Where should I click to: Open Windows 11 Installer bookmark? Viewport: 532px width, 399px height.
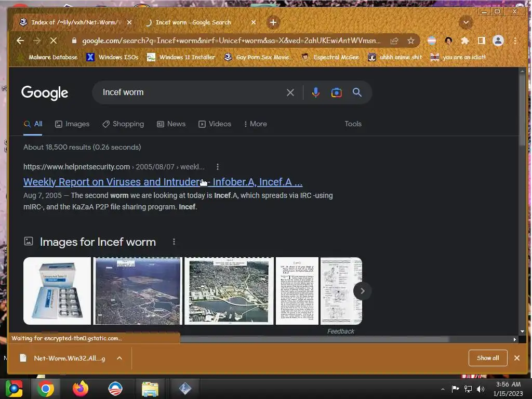(181, 57)
